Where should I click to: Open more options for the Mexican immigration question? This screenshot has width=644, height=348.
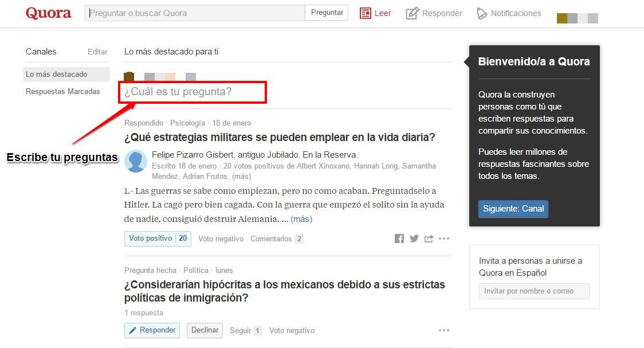pos(444,330)
